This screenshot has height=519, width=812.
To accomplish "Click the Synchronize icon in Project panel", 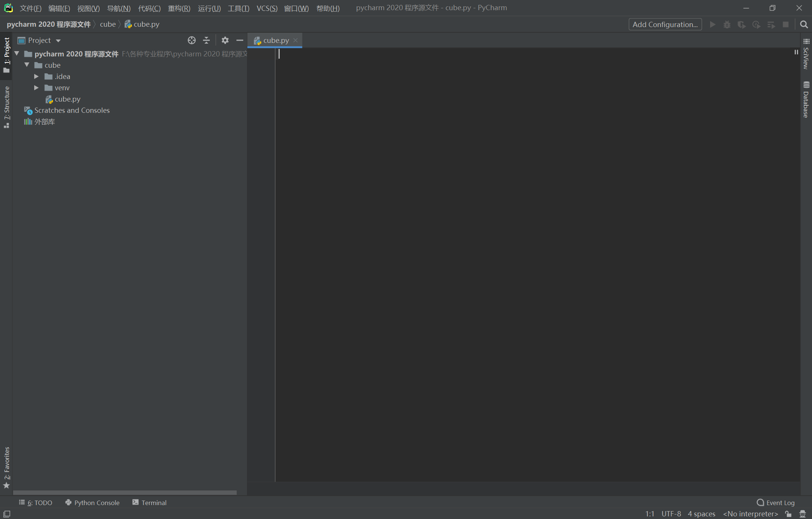I will 191,40.
